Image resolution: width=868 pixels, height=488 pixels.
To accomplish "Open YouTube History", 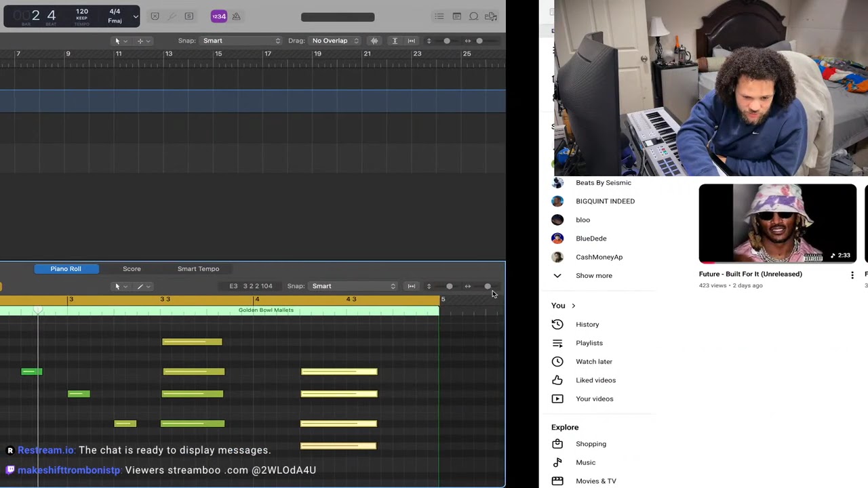I will 587,325.
